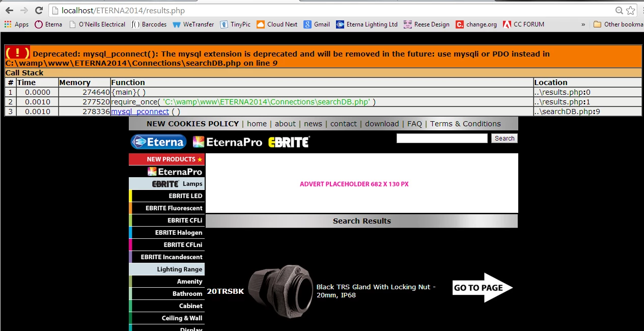Click the Black TRS Gland product description
This screenshot has width=644, height=331.
376,291
